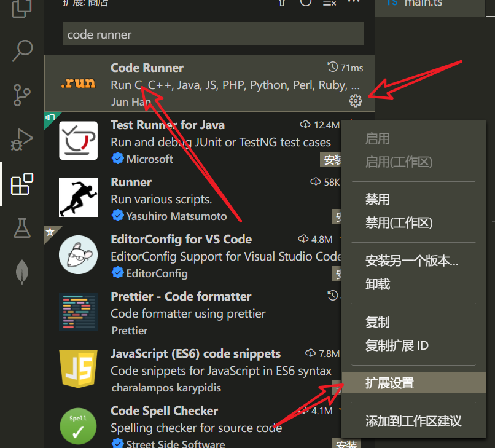Click the verified badge next to EditorConfig publisher
This screenshot has height=448, width=495.
[x=118, y=273]
